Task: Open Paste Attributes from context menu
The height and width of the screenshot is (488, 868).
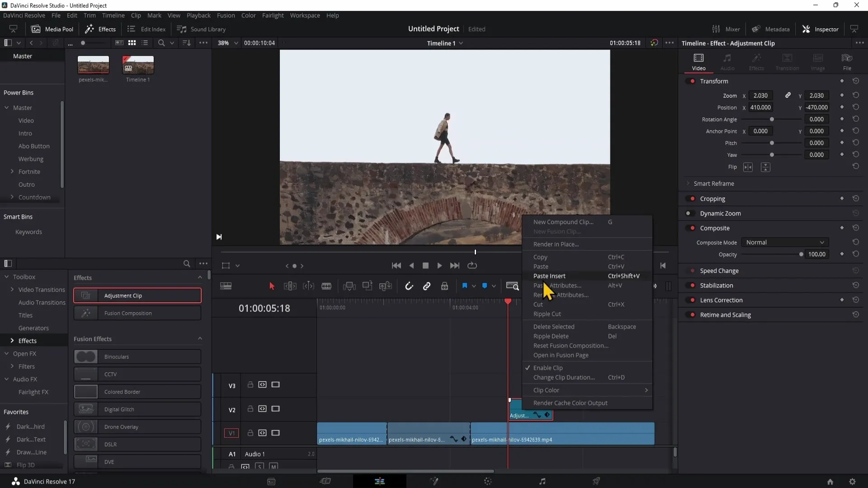Action: 557,286
